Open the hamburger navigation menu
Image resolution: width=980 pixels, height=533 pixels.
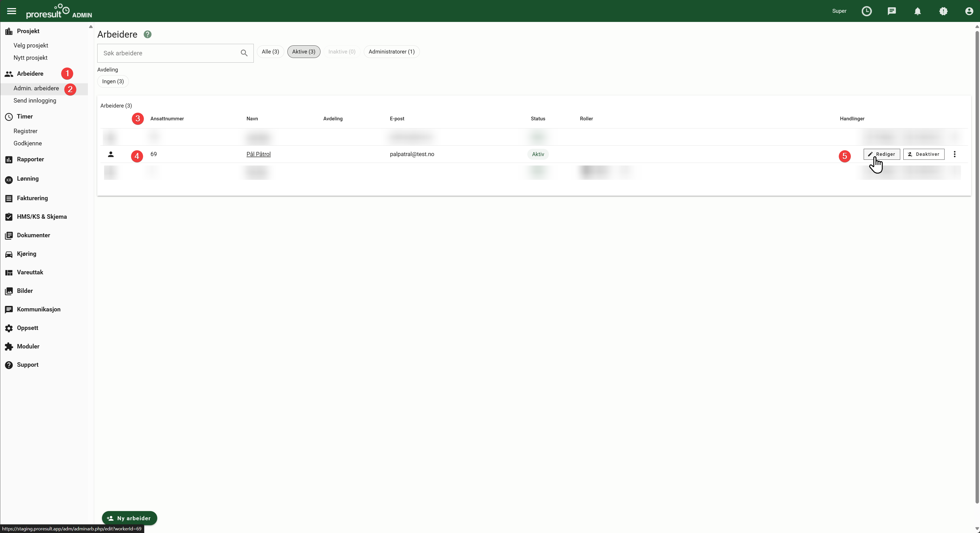11,11
